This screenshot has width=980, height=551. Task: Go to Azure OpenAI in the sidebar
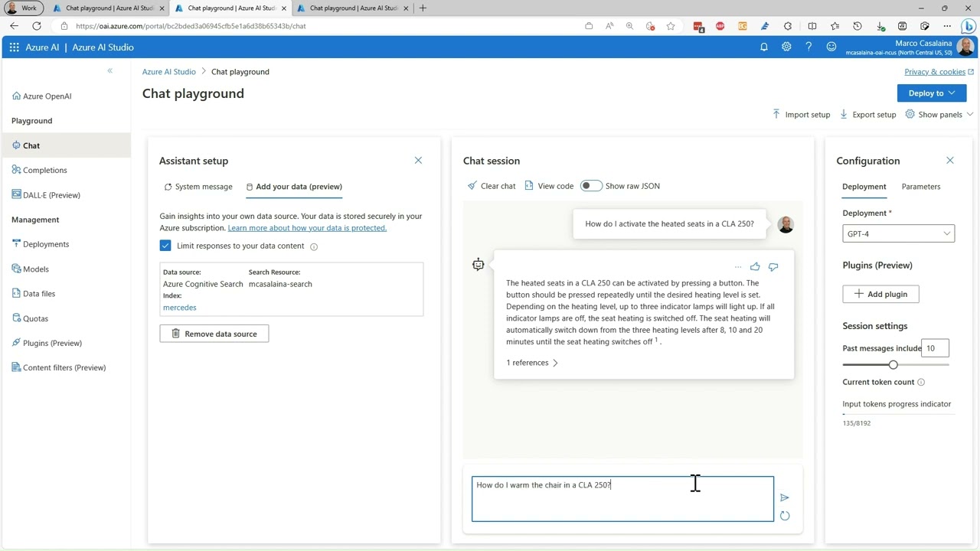click(47, 96)
